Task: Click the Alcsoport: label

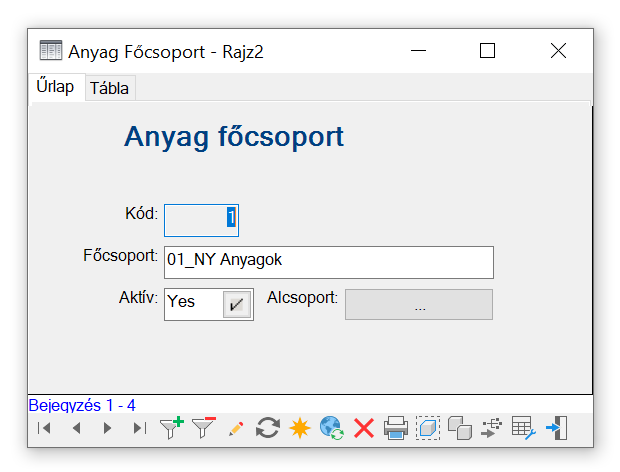Action: (x=302, y=297)
